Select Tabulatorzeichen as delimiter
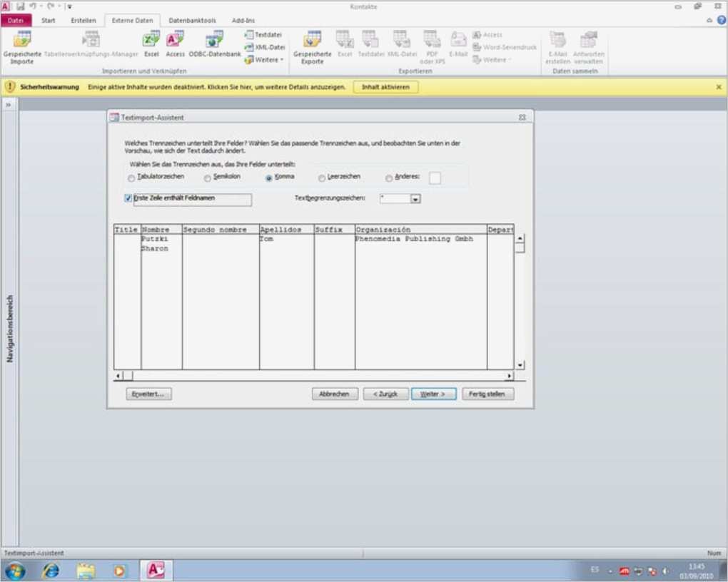The height and width of the screenshot is (582, 728). [x=131, y=178]
